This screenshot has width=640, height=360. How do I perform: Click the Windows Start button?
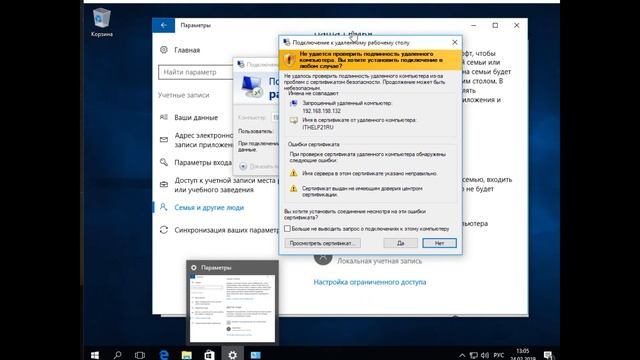[x=95, y=355]
